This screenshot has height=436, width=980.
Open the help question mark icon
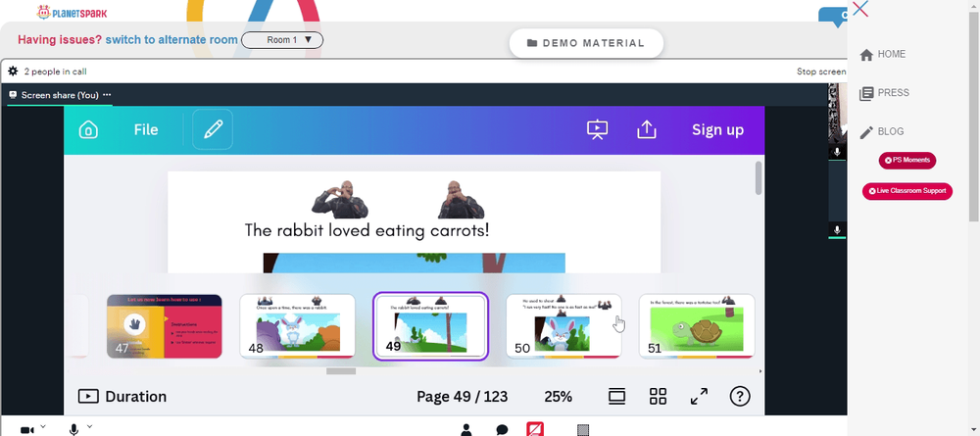click(740, 396)
